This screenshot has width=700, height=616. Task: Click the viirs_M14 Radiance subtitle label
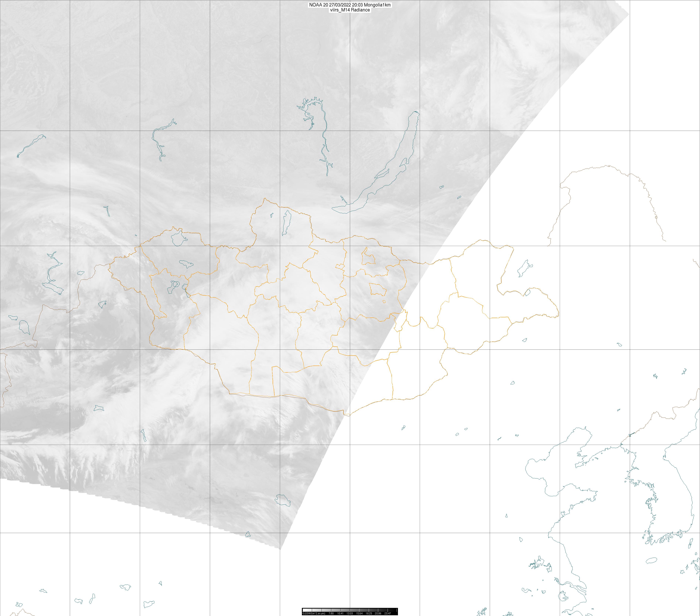pyautogui.click(x=350, y=10)
